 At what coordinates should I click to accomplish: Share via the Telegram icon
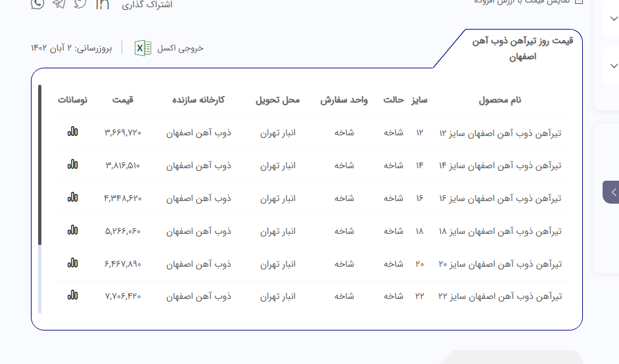pyautogui.click(x=59, y=4)
